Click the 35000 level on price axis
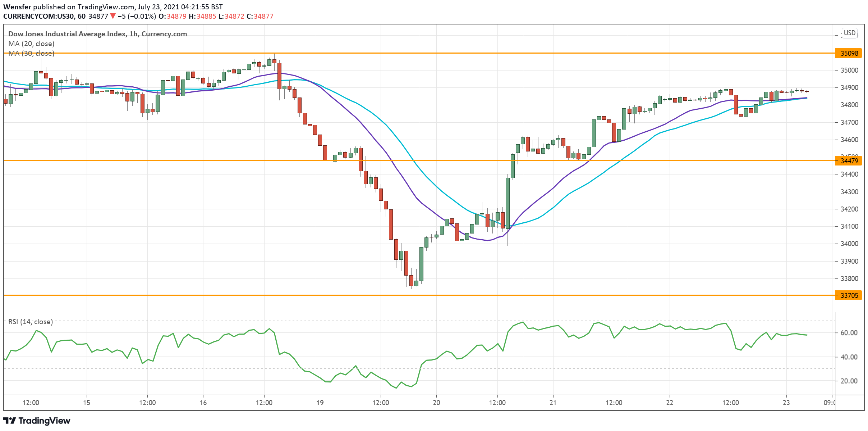The image size is (868, 431). pos(849,71)
